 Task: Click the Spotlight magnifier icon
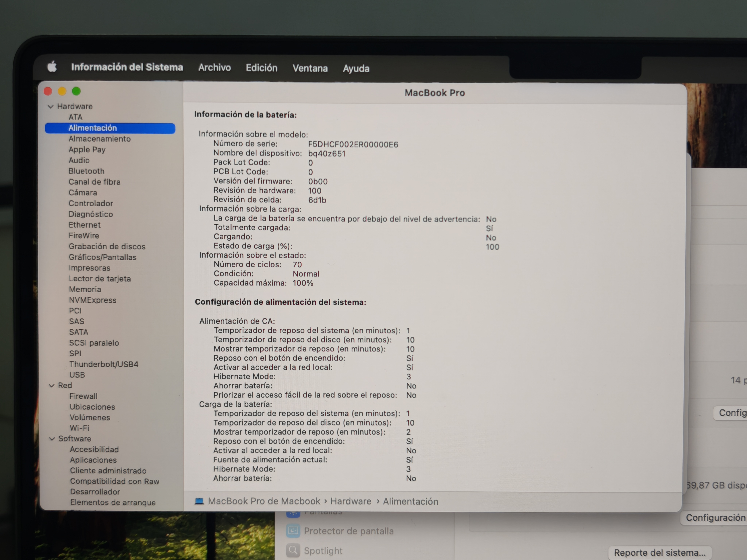pyautogui.click(x=293, y=551)
